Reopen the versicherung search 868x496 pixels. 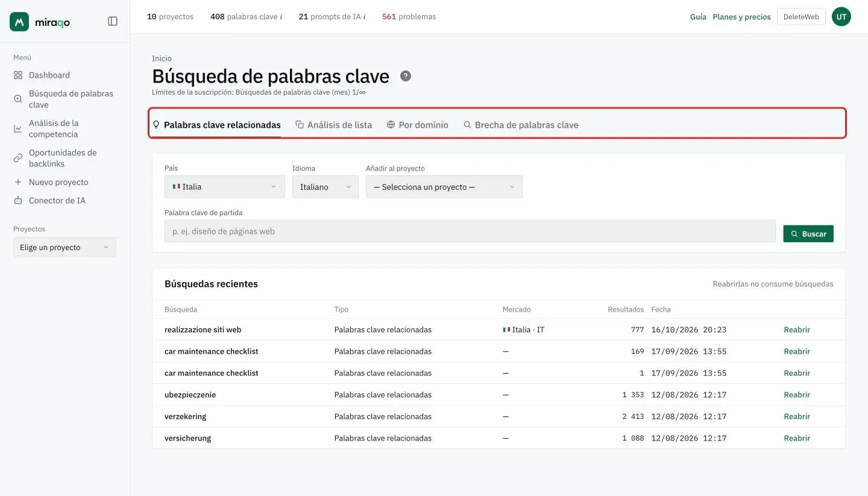pyautogui.click(x=797, y=438)
